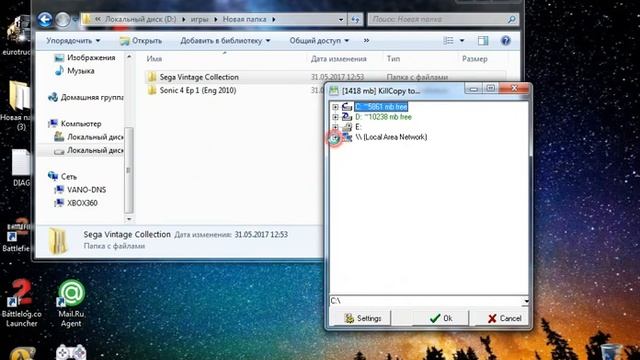
Task: Select Сеть in navigation pane
Action: point(62,176)
